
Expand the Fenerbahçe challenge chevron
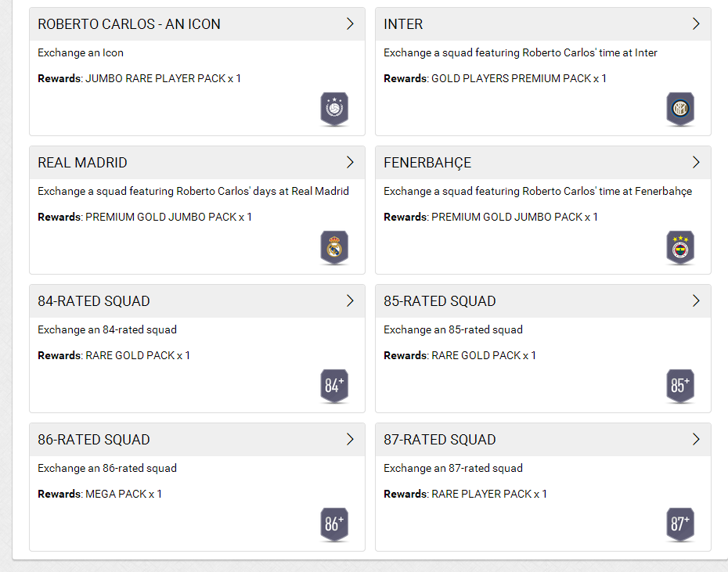[x=696, y=163]
